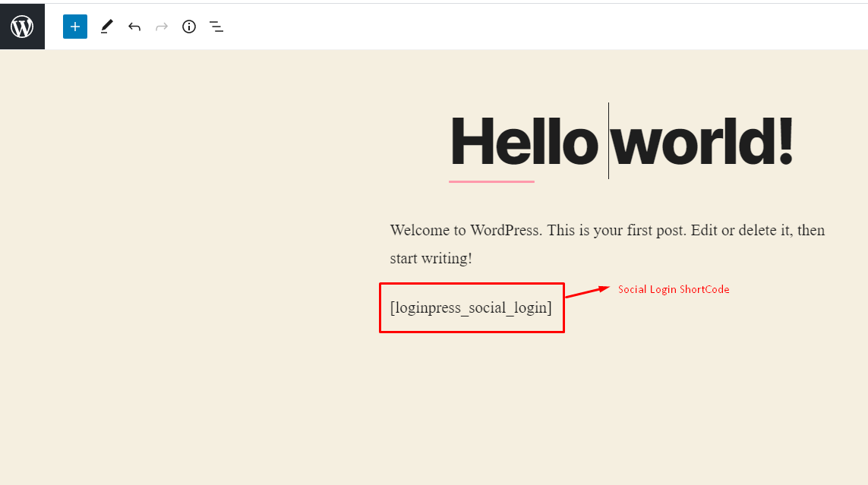Click the Redo arrow icon
Image resolution: width=868 pixels, height=485 pixels.
(162, 27)
